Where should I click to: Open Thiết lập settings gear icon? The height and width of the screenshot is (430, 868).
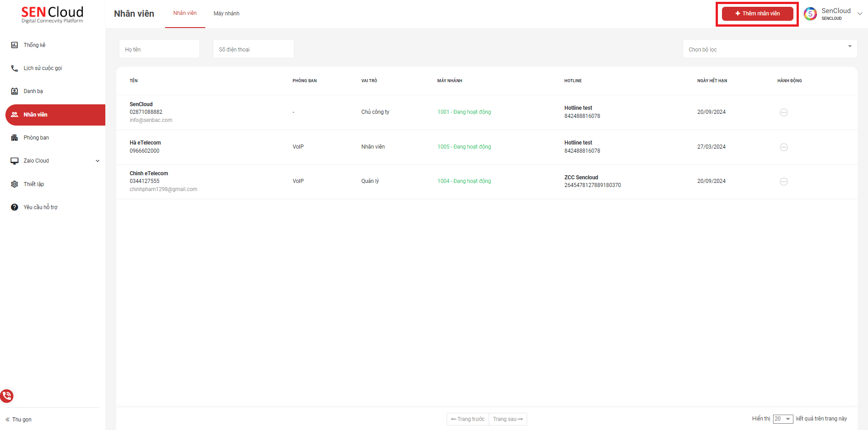[x=14, y=184]
